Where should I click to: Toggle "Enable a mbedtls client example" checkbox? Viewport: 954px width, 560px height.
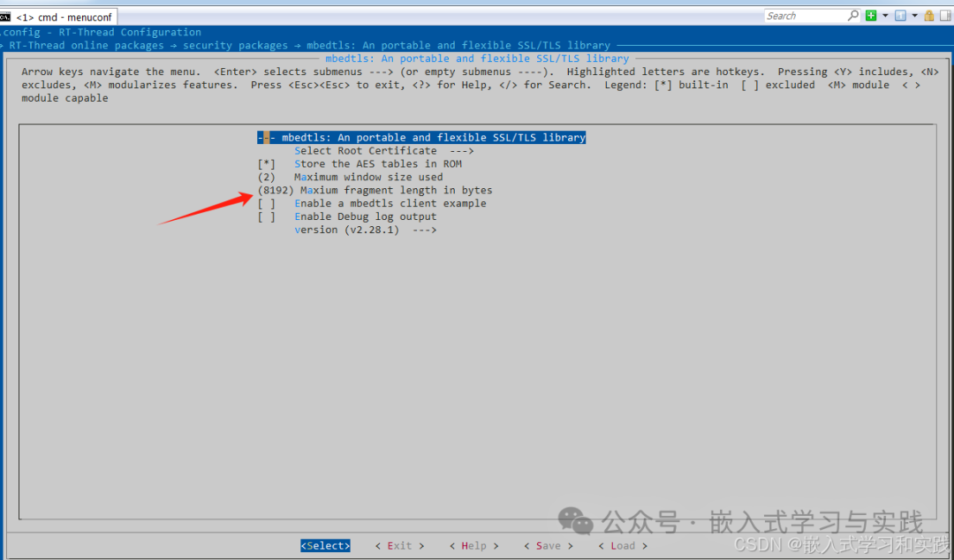click(x=267, y=203)
